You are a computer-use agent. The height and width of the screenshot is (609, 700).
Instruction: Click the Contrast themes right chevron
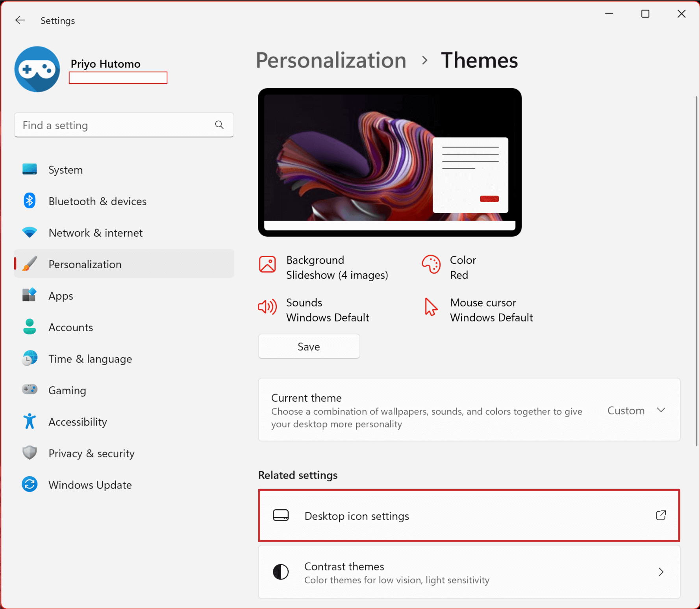click(661, 572)
